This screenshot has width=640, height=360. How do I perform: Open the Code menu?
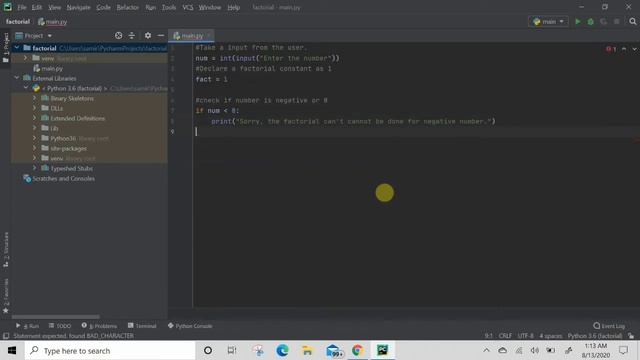[x=103, y=7]
